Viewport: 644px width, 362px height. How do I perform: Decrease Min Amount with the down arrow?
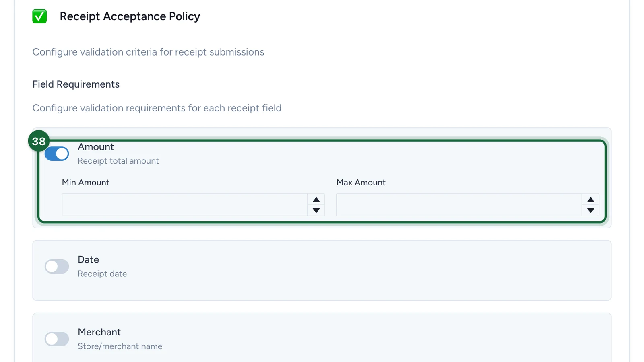pos(316,210)
